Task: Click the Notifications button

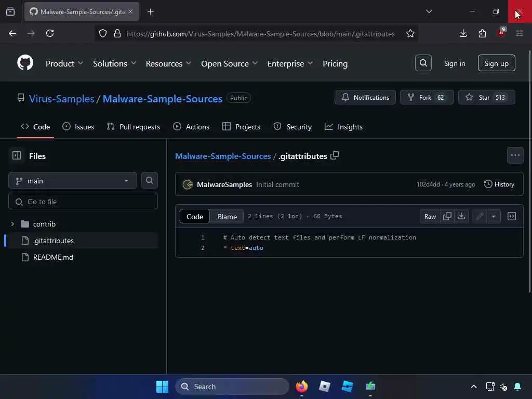Action: click(365, 97)
